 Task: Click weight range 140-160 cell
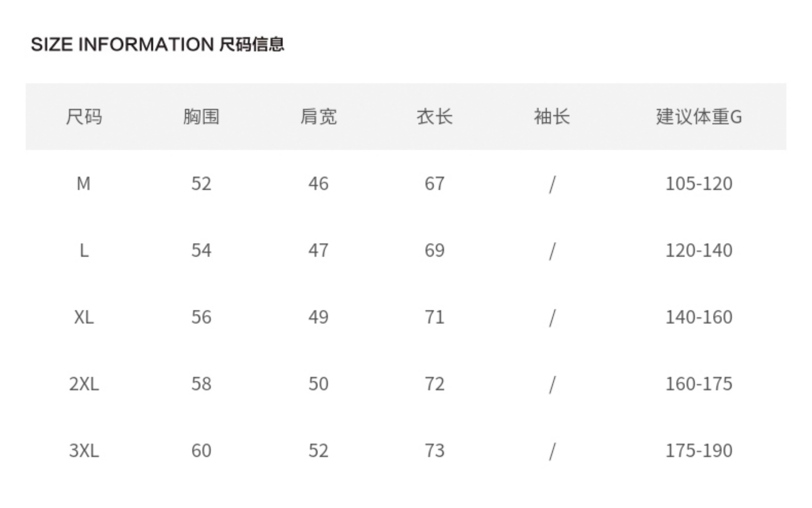699,317
